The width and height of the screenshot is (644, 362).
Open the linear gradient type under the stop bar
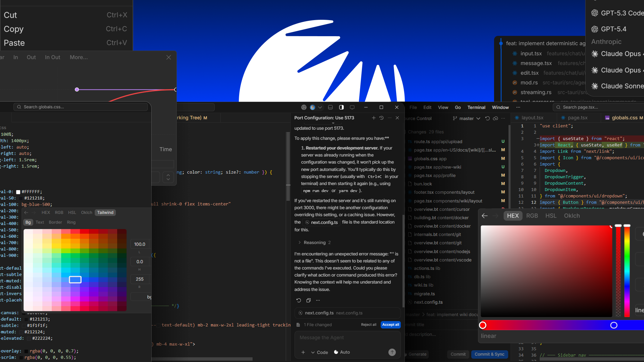[x=488, y=336]
